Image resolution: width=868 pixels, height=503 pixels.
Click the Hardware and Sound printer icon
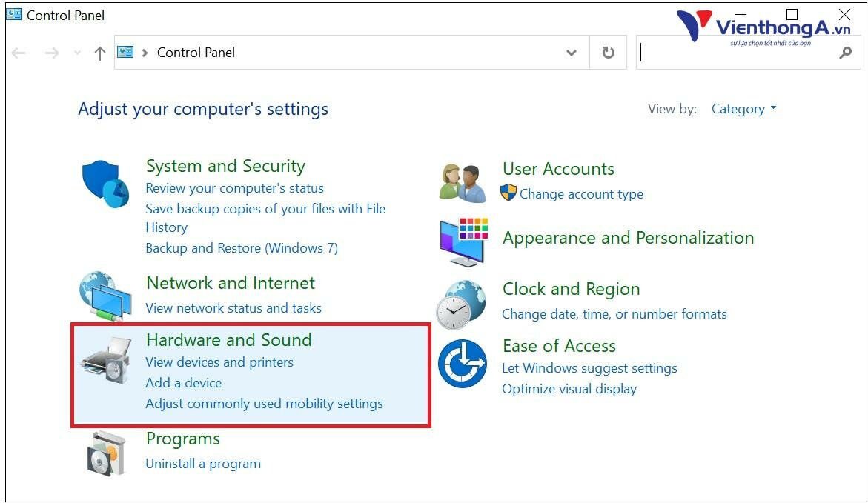pos(105,360)
